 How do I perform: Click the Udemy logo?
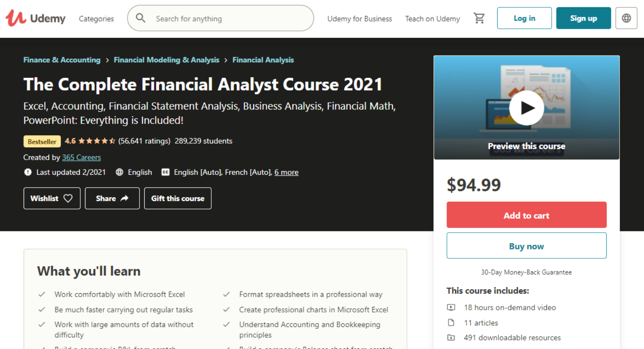(36, 18)
